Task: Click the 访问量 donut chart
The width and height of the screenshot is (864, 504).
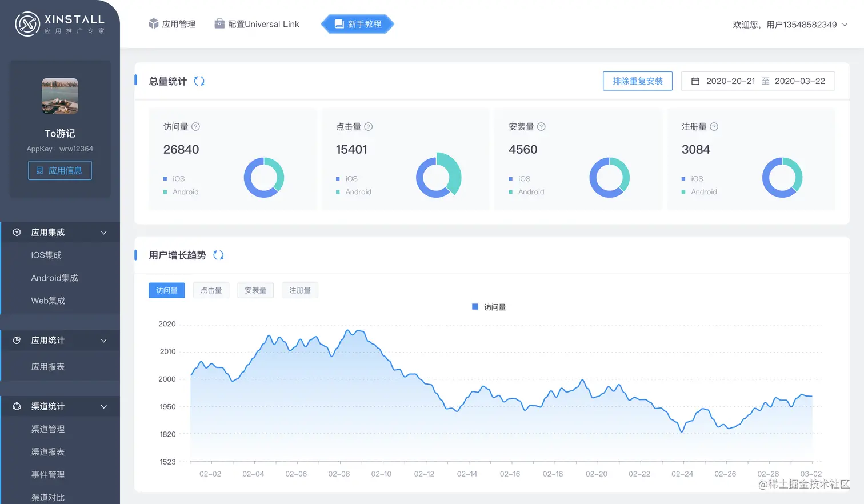Action: pyautogui.click(x=264, y=178)
